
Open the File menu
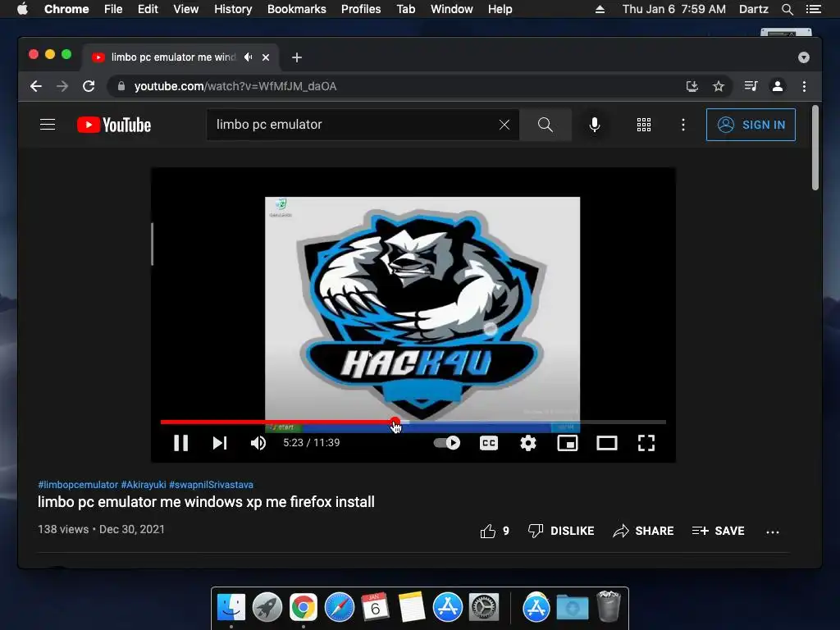coord(113,9)
